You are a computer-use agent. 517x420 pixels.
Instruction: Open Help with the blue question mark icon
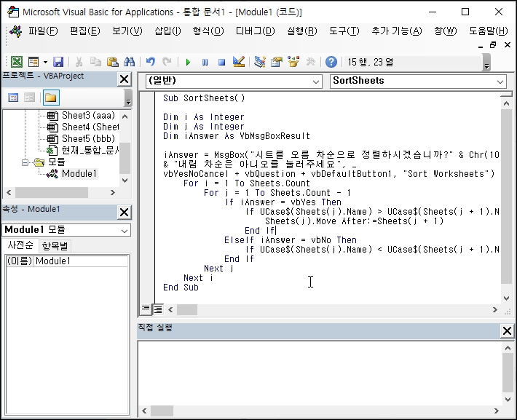pyautogui.click(x=331, y=62)
